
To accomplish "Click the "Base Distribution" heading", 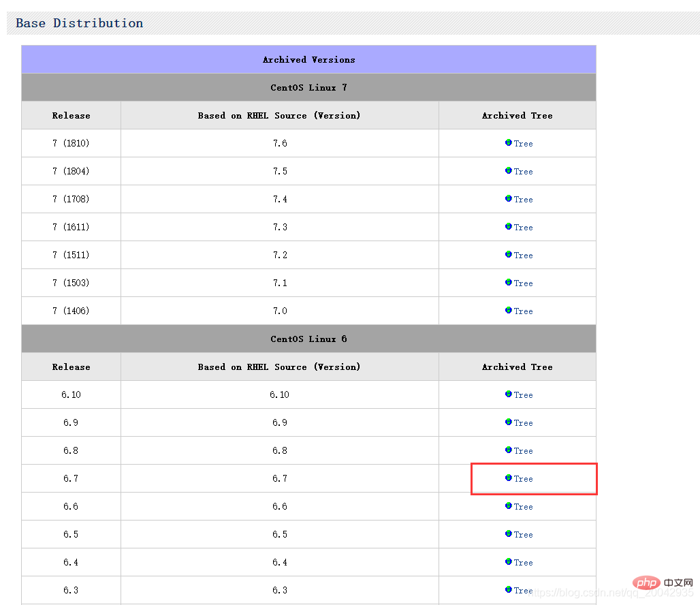I will pos(80,23).
